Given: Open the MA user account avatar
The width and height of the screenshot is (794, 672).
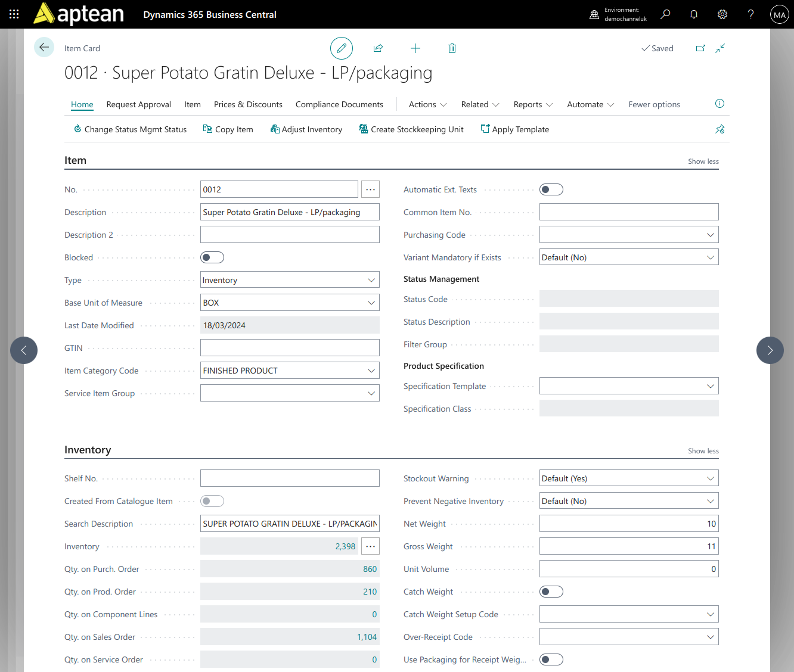Looking at the screenshot, I should (780, 14).
